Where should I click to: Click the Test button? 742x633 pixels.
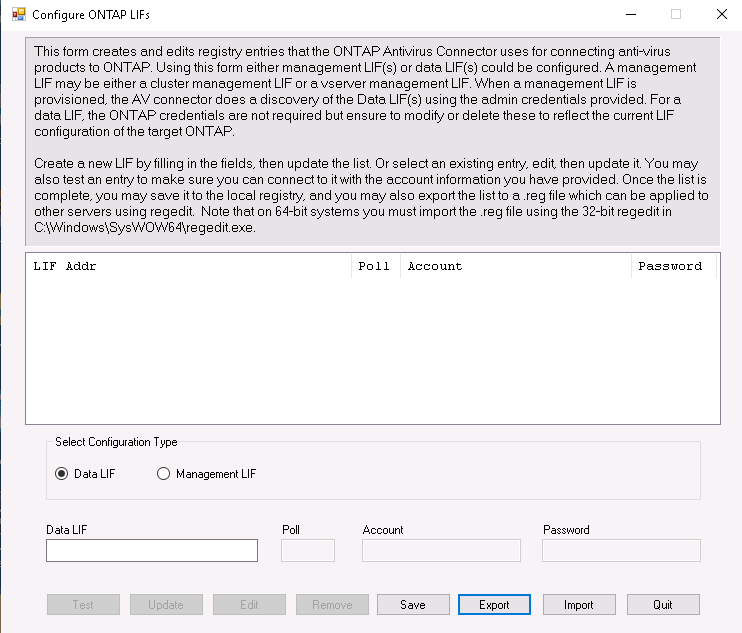tap(83, 605)
